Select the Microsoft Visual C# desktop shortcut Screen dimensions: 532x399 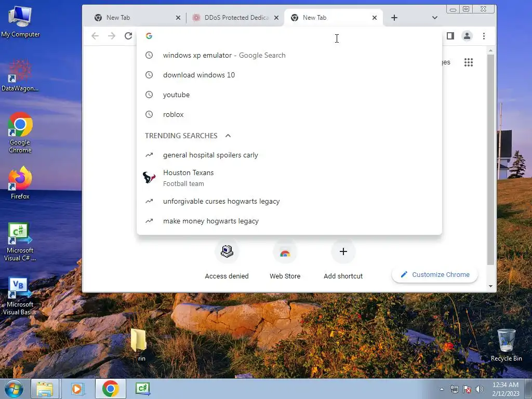point(20,242)
